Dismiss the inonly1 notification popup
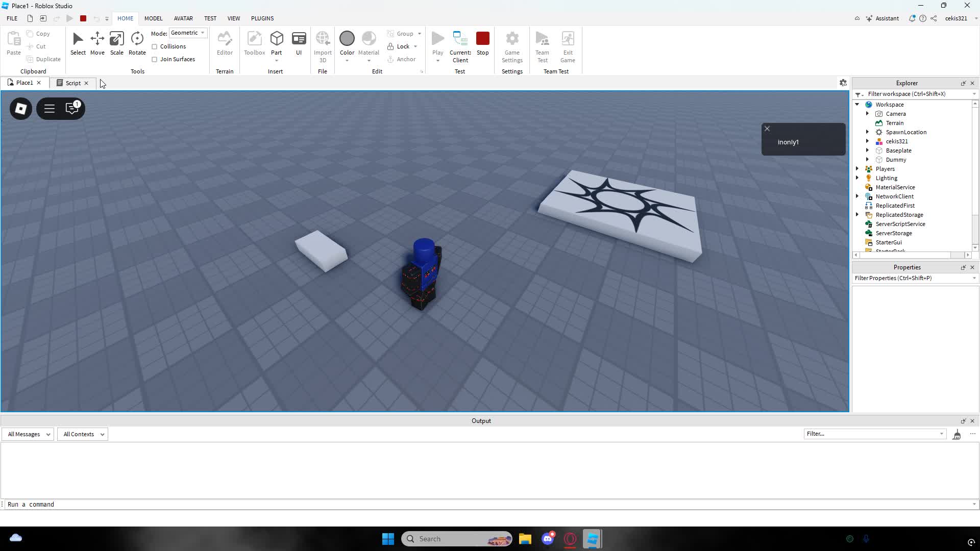Screen dimensions: 980x551 click(x=767, y=129)
